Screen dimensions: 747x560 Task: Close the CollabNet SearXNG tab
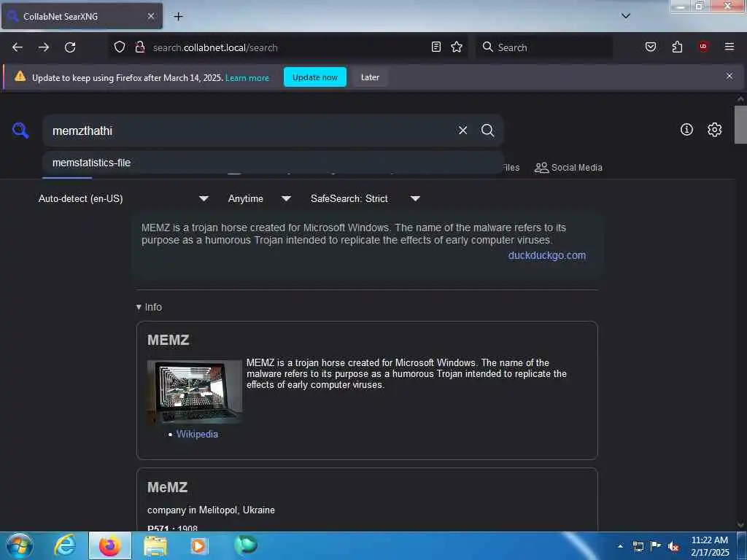pyautogui.click(x=151, y=16)
